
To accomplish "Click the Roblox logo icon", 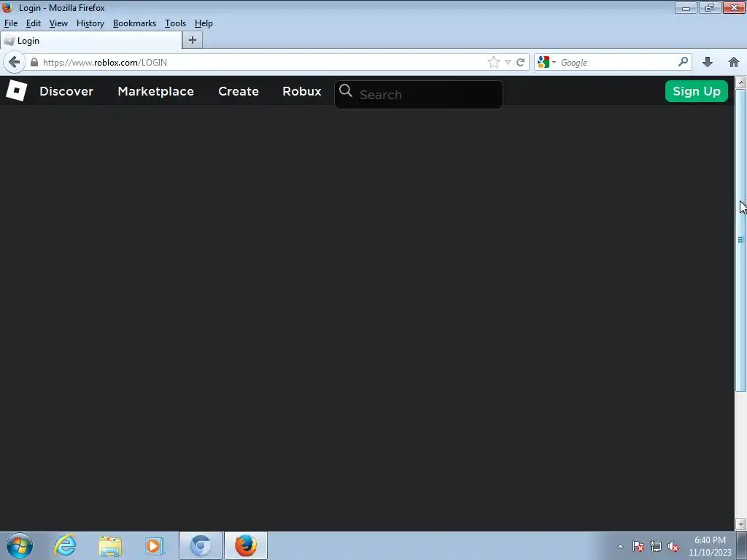I will point(16,91).
